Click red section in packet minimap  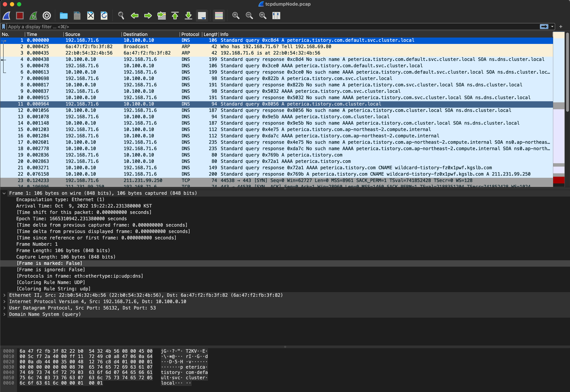[558, 180]
